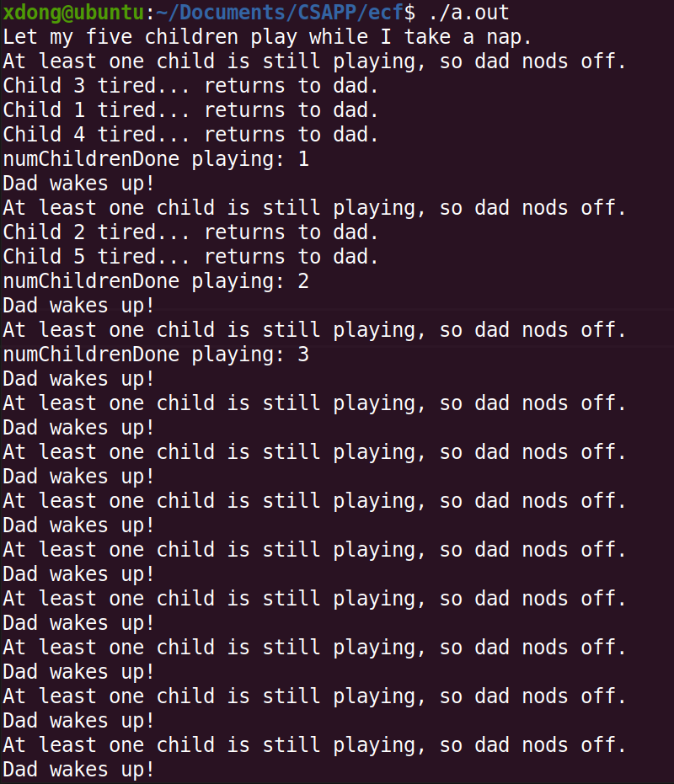The height and width of the screenshot is (784, 674).
Task: Click the 'numChildrenDone playing: 2' output line
Action: [156, 281]
